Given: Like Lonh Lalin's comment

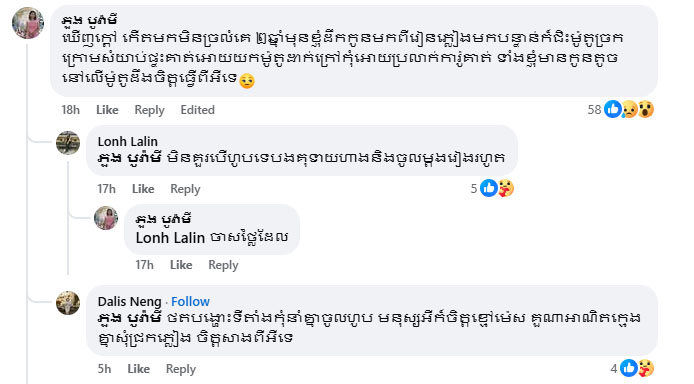Looking at the screenshot, I should 143,189.
